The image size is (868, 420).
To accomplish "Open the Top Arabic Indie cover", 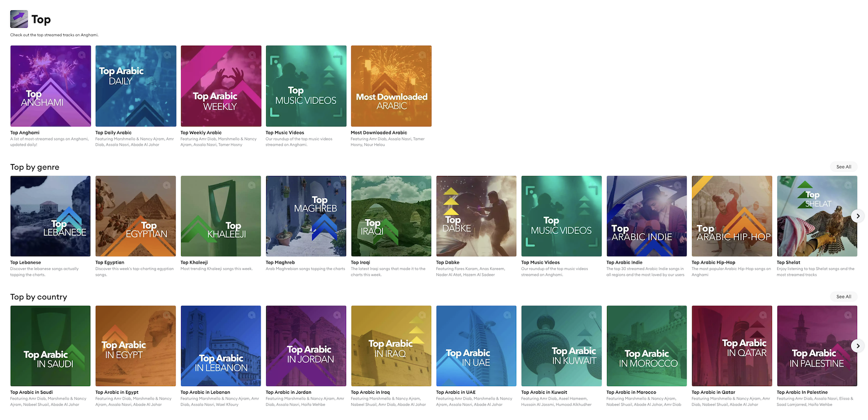I will coord(646,216).
